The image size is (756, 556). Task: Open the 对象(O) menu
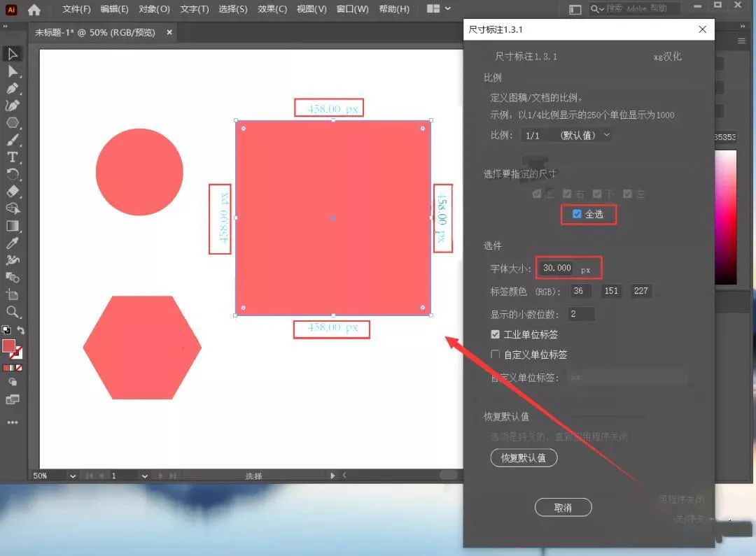pyautogui.click(x=154, y=9)
